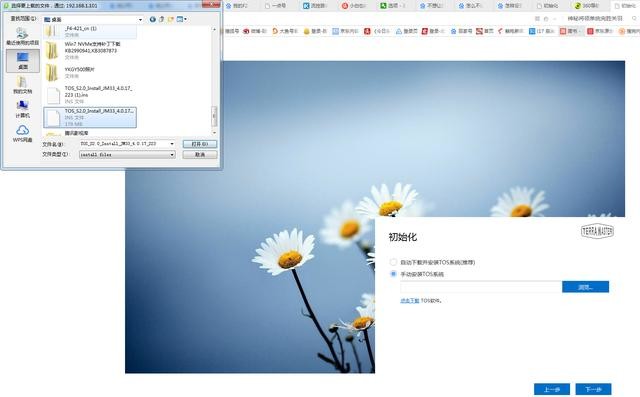Select manual TOS install radio option
Viewport: 640px width, 397px height.
[393, 274]
